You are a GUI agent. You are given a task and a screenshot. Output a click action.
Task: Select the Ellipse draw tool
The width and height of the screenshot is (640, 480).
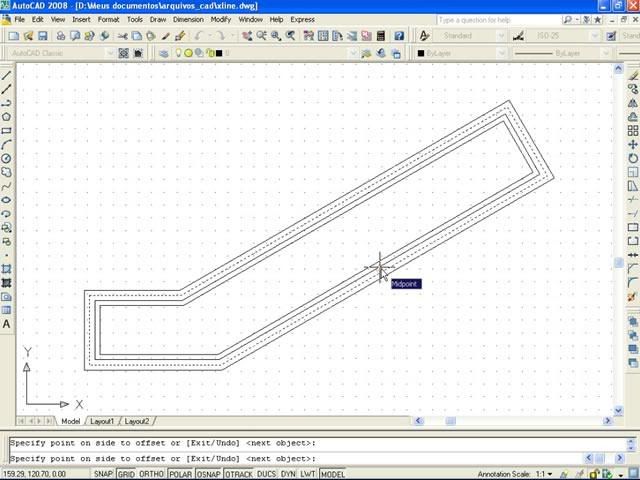[x=6, y=200]
